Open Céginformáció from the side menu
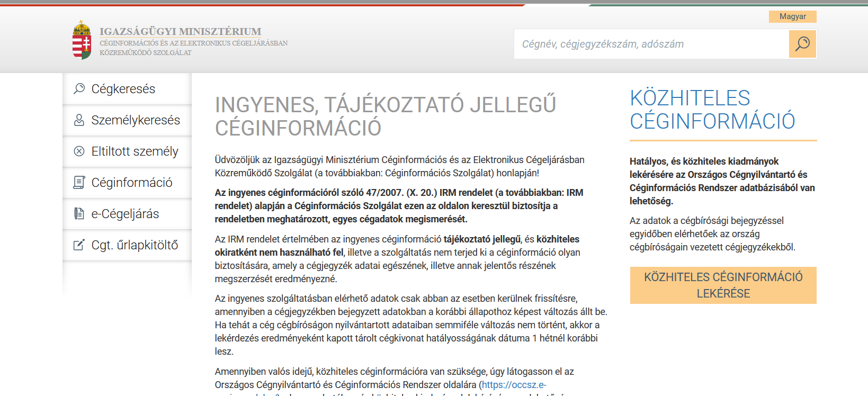Viewport: 868px width, 396px height. (x=132, y=183)
